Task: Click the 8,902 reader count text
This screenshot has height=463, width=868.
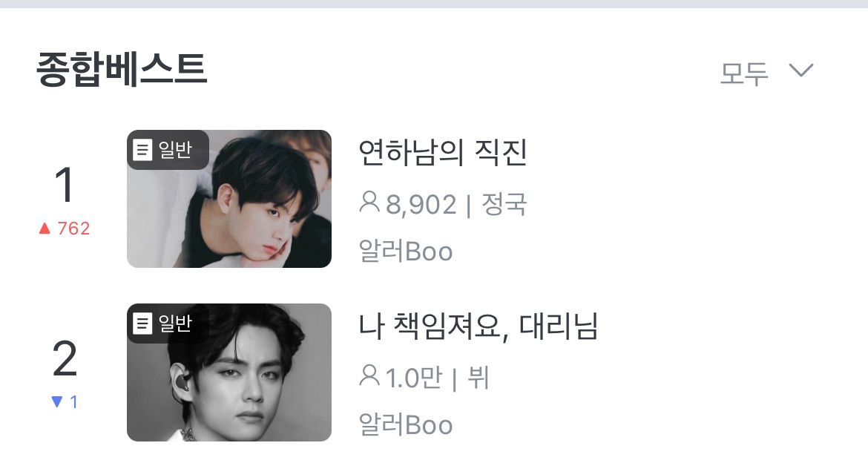Action: (421, 205)
